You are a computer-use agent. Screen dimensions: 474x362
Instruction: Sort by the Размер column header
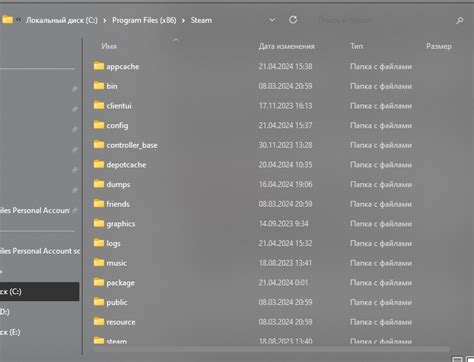click(439, 46)
